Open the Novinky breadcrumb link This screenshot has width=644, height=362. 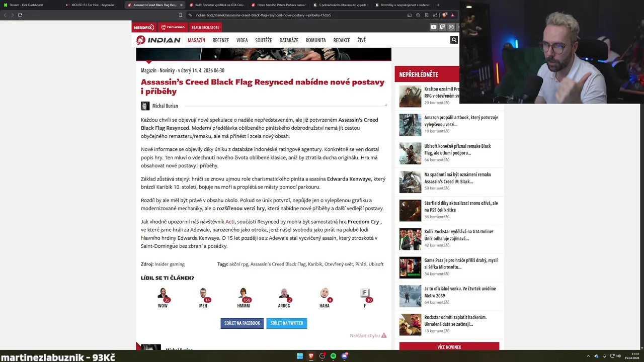point(167,70)
